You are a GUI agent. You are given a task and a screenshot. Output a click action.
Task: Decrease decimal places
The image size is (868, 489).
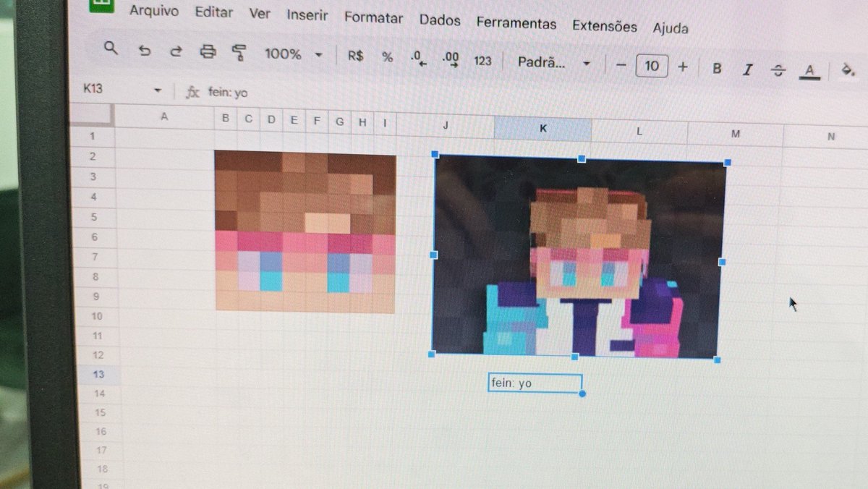point(418,59)
